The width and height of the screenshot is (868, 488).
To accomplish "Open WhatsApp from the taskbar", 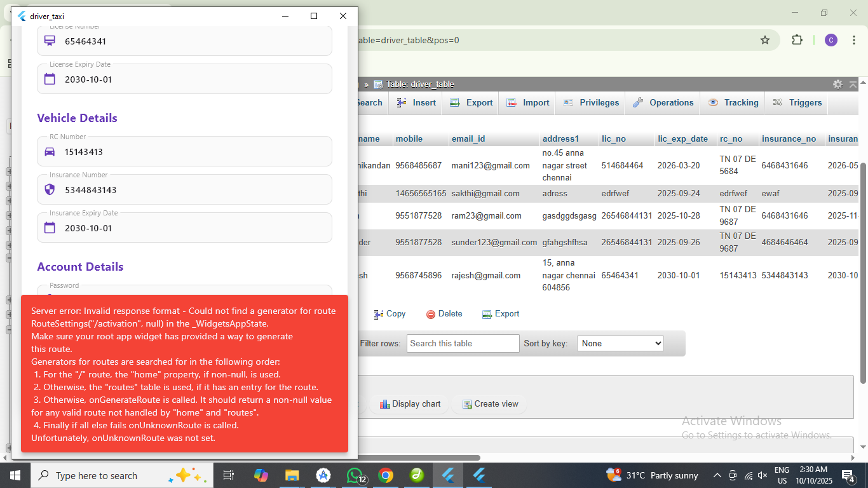I will (x=355, y=475).
